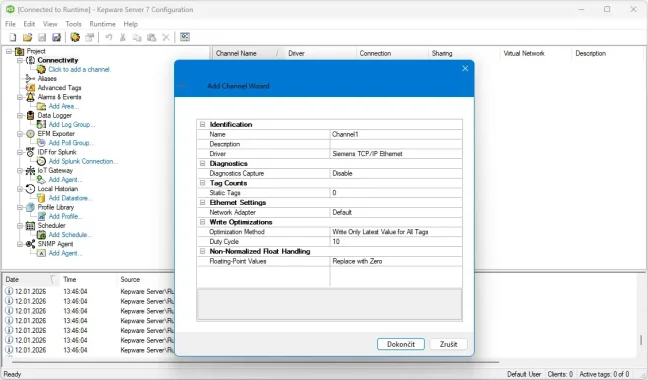Click the Paste toolbar icon
The width and height of the screenshot is (648, 380).
click(x=152, y=38)
